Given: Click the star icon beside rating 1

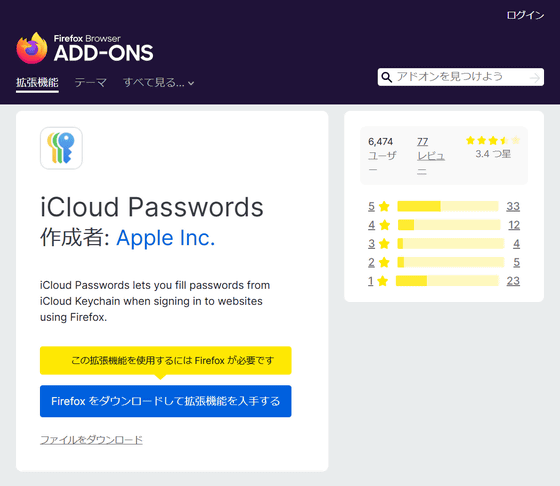Looking at the screenshot, I should pos(382,281).
